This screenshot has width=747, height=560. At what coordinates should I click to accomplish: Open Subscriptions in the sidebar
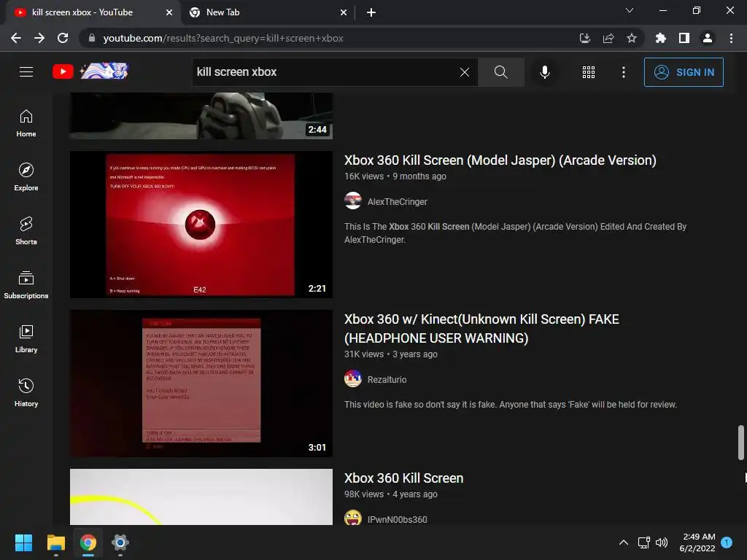(x=26, y=285)
